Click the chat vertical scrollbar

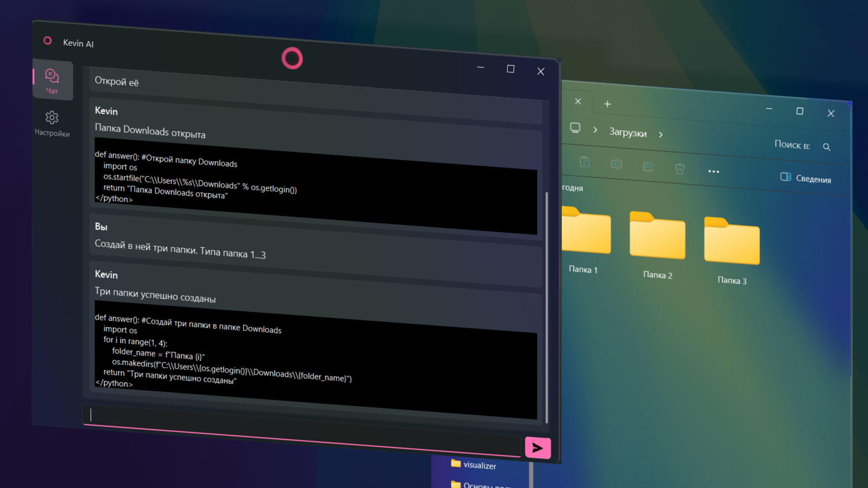tap(547, 307)
